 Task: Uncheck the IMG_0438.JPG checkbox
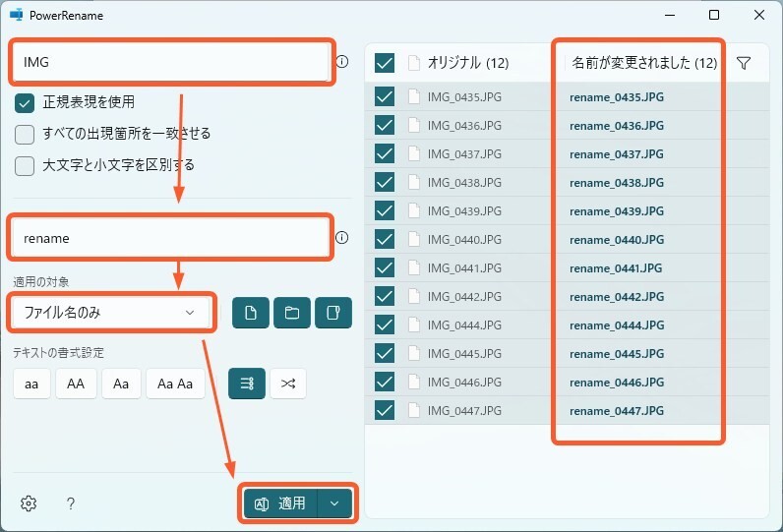point(385,182)
